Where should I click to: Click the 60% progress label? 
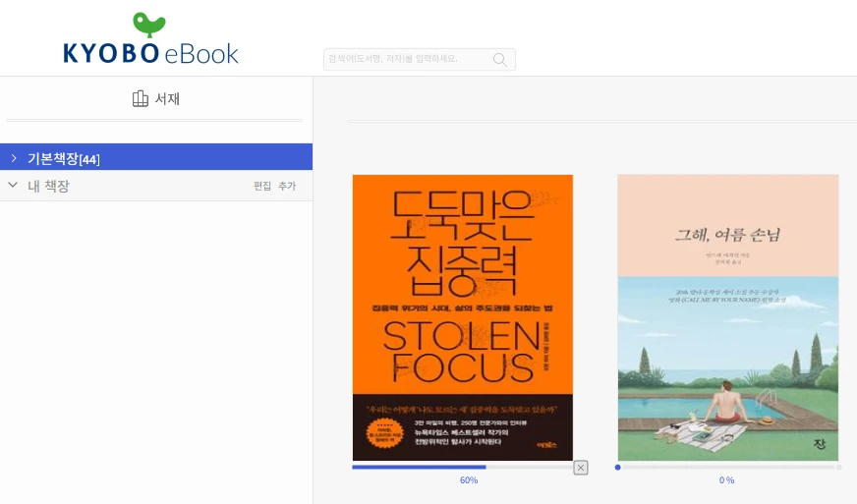pyautogui.click(x=469, y=480)
